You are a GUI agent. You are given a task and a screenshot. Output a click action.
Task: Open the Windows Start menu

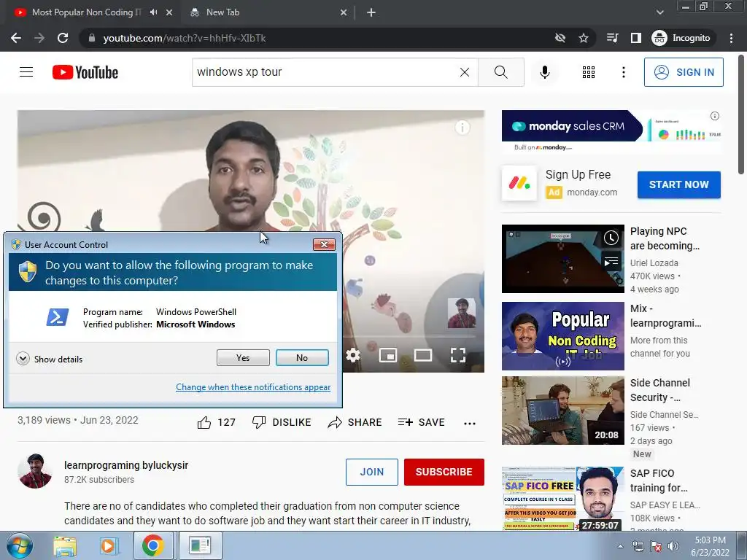point(19,546)
